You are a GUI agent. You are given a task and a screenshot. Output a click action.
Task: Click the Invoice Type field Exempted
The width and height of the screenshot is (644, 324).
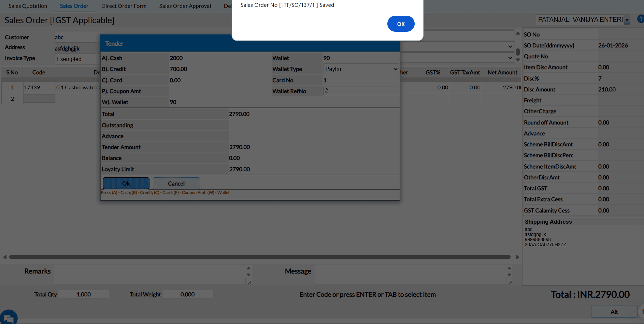77,59
